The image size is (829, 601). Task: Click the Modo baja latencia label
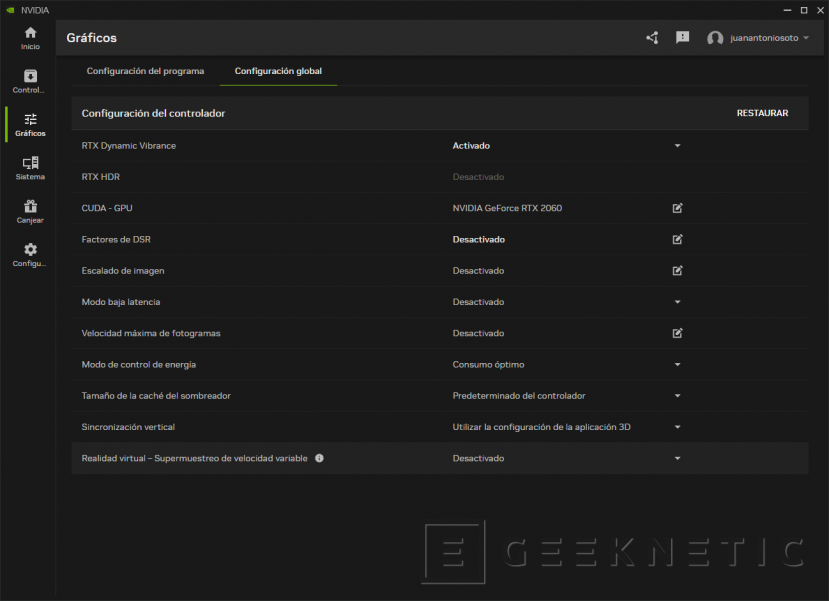click(x=121, y=302)
